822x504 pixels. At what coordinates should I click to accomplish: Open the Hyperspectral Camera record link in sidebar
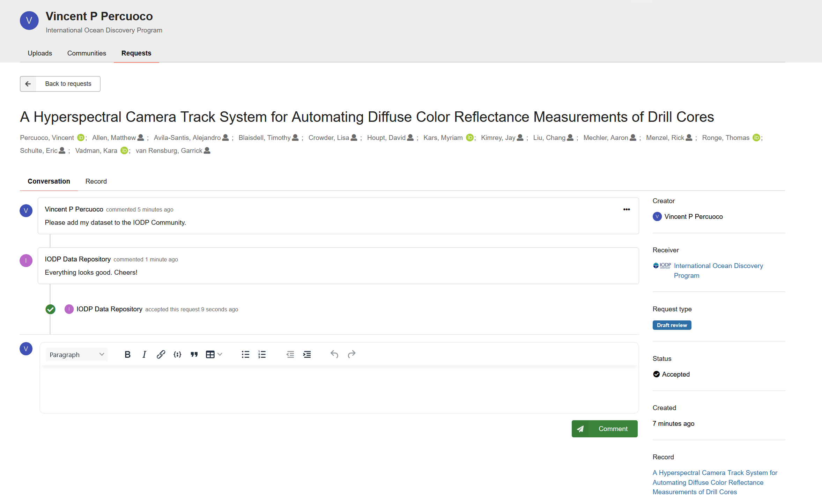click(x=715, y=482)
